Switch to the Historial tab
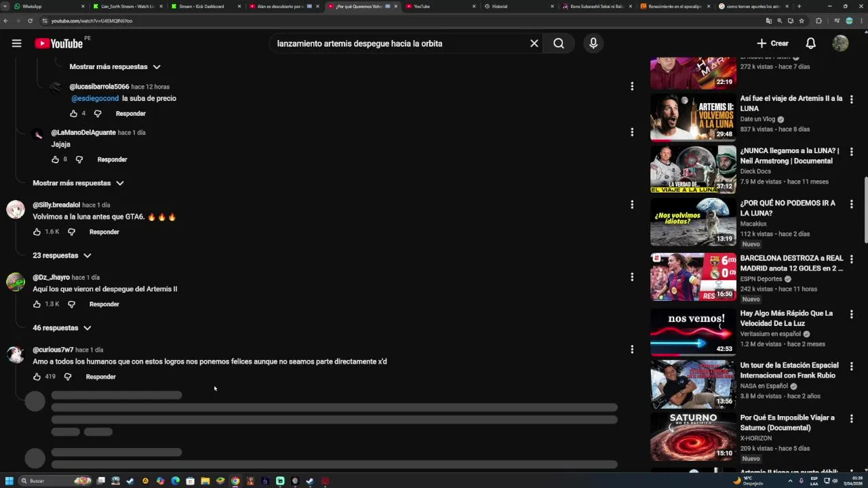Viewport: 868px width, 488px height. (x=519, y=6)
